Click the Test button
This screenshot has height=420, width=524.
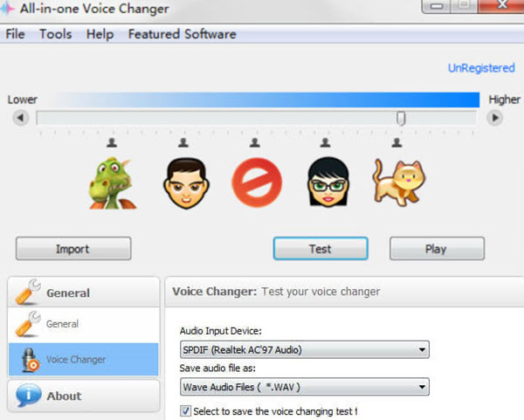click(321, 249)
